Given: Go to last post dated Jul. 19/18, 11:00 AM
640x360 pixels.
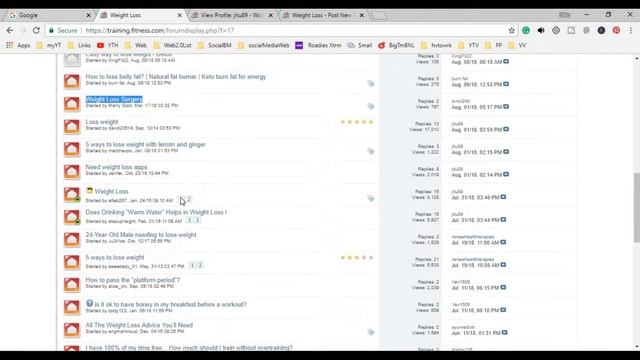Looking at the screenshot, I should click(x=503, y=242).
